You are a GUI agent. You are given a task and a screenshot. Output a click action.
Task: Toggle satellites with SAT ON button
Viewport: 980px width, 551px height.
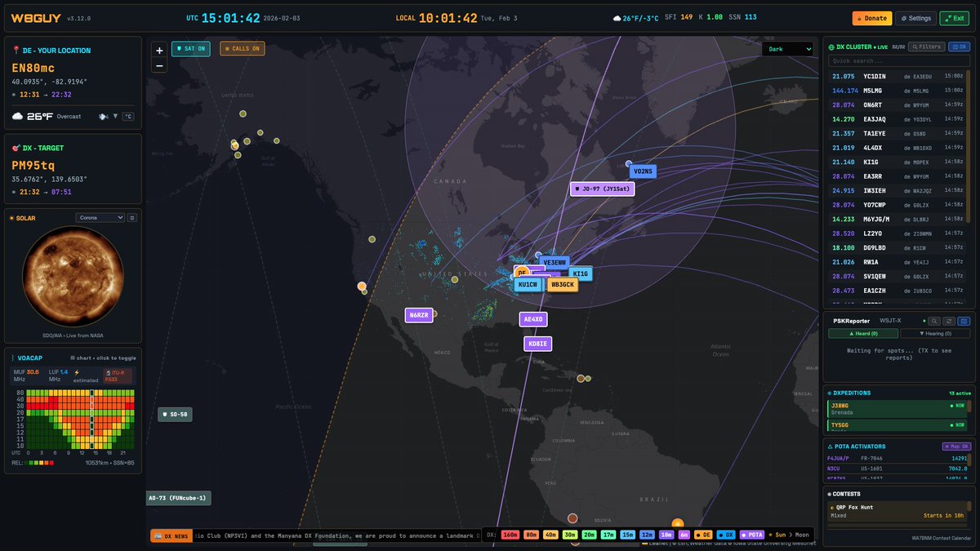pyautogui.click(x=190, y=49)
